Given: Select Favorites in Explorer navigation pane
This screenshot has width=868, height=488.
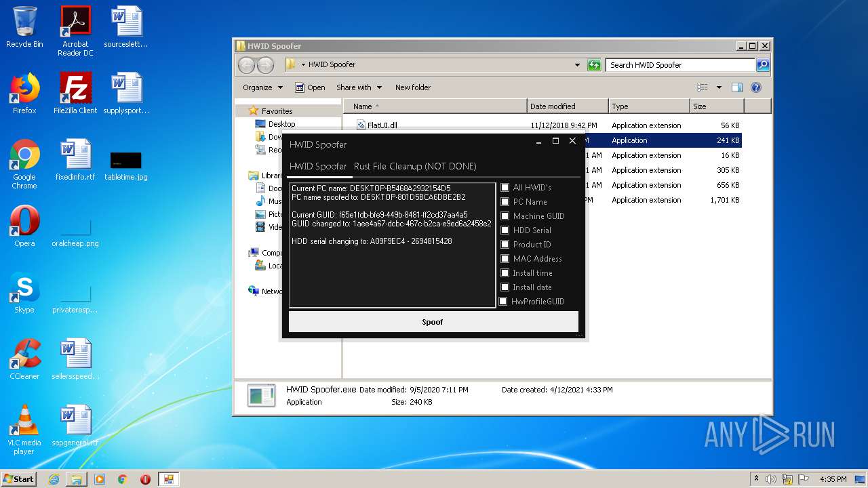Looking at the screenshot, I should pyautogui.click(x=277, y=111).
